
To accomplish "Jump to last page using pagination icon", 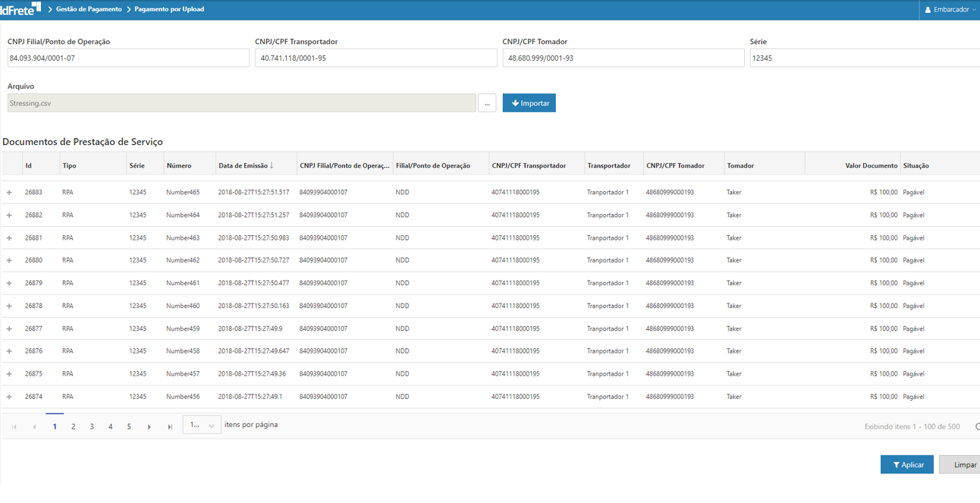I will pos(170,427).
